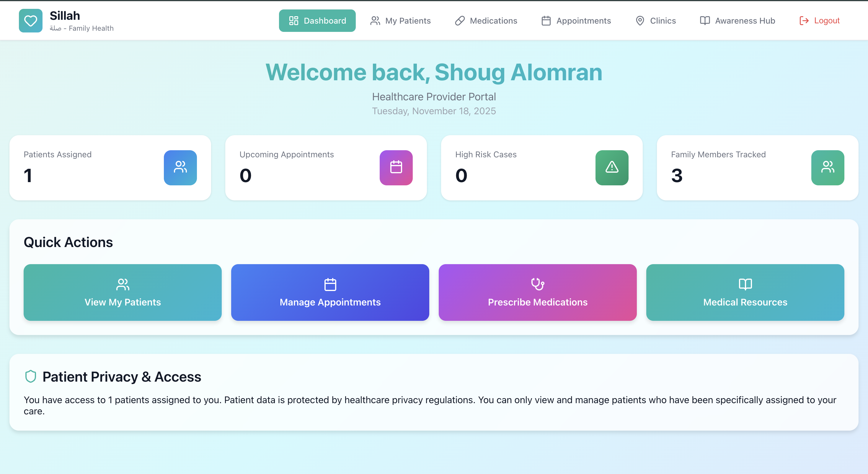Click the My Patients people icon
Viewport: 868px width, 474px height.
pos(375,21)
